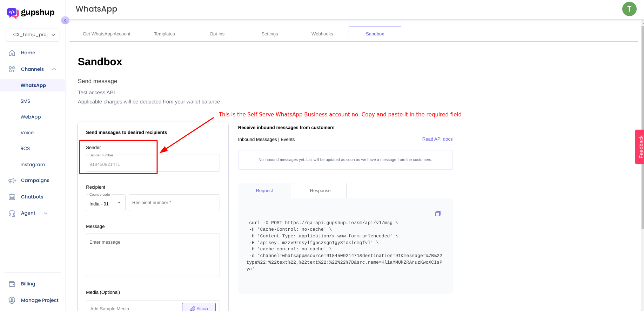The image size is (644, 311).
Task: Open Campaigns in the sidebar
Action: click(x=35, y=181)
